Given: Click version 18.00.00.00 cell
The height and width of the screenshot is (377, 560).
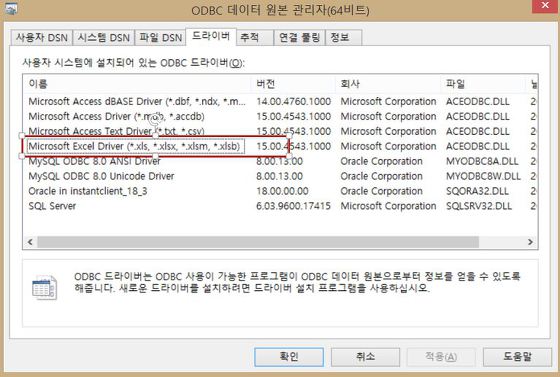Looking at the screenshot, I should [x=282, y=191].
